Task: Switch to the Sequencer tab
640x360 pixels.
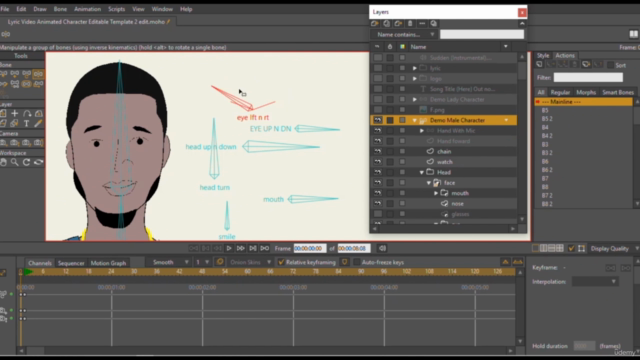Action: coord(71,263)
